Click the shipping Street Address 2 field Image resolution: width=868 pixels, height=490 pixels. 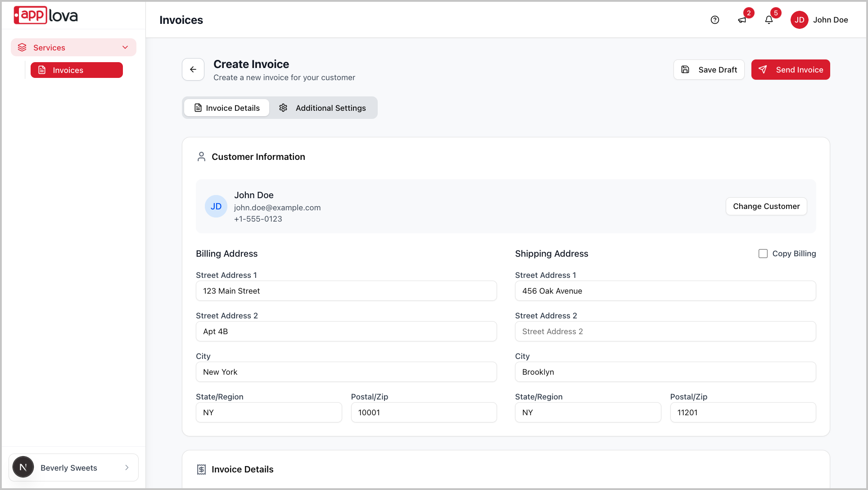(x=665, y=331)
